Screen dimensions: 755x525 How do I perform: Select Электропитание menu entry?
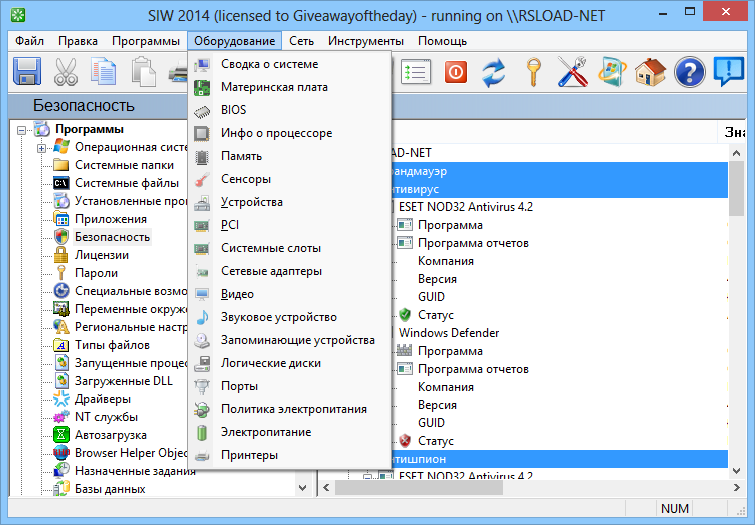pyautogui.click(x=289, y=432)
